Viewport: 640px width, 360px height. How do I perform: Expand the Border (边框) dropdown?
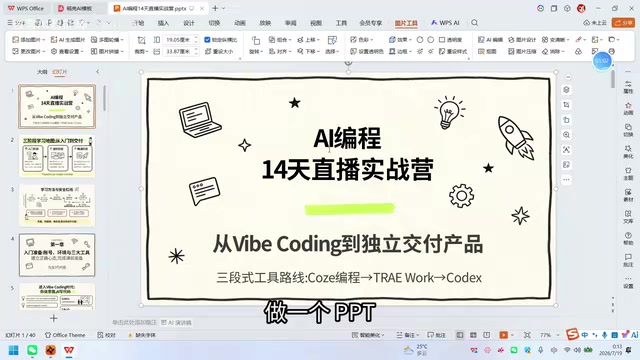[411, 51]
